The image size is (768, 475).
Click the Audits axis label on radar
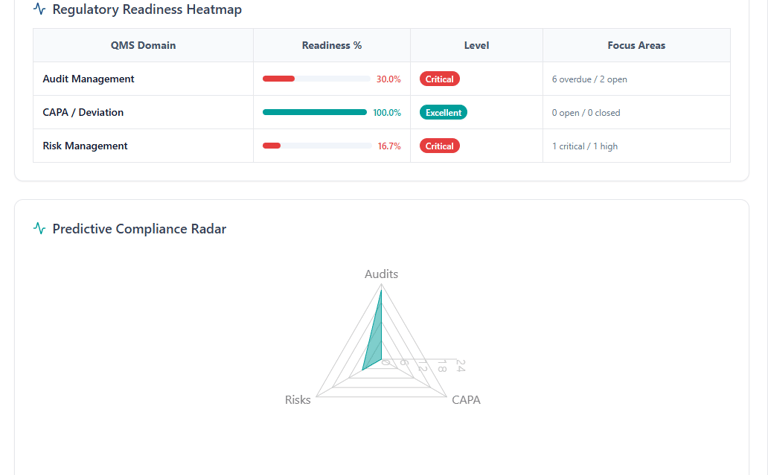click(381, 274)
